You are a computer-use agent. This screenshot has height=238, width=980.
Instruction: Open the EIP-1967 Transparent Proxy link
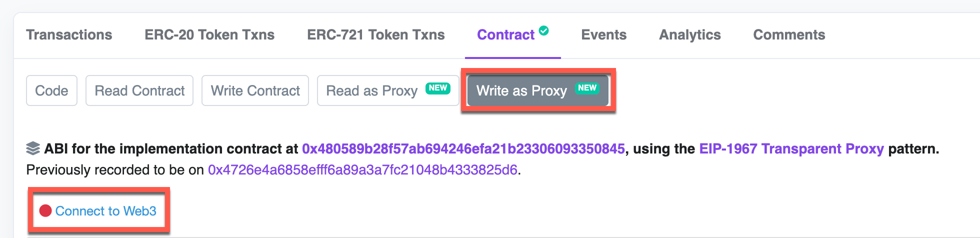[x=791, y=149]
